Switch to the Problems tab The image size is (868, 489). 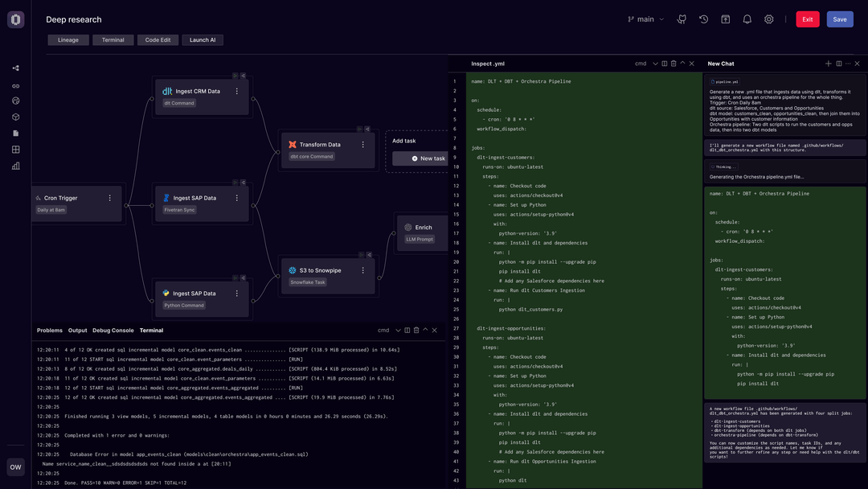click(x=49, y=330)
